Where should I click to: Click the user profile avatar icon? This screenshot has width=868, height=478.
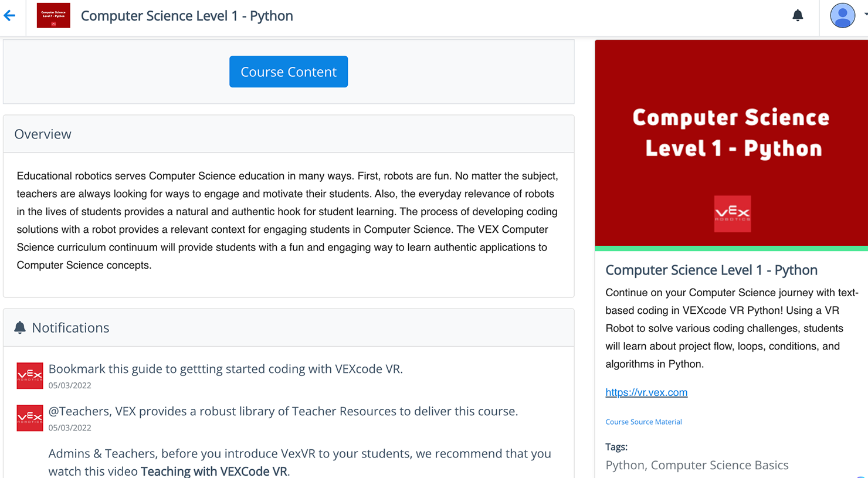842,16
